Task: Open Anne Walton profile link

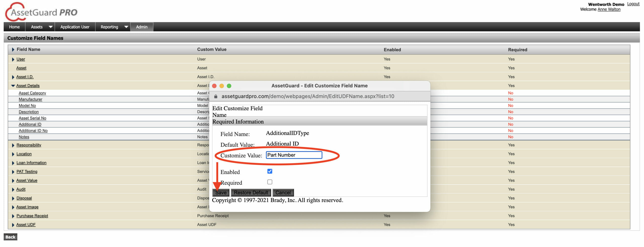Action: click(609, 9)
